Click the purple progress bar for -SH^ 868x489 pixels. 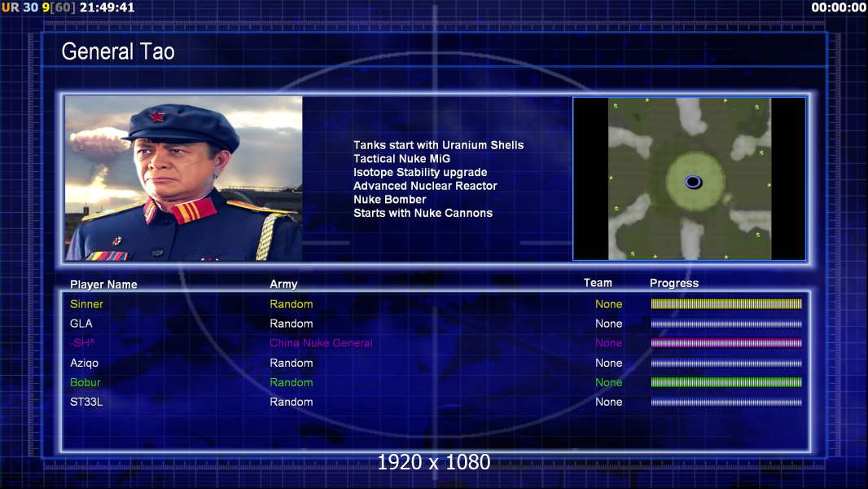click(726, 343)
